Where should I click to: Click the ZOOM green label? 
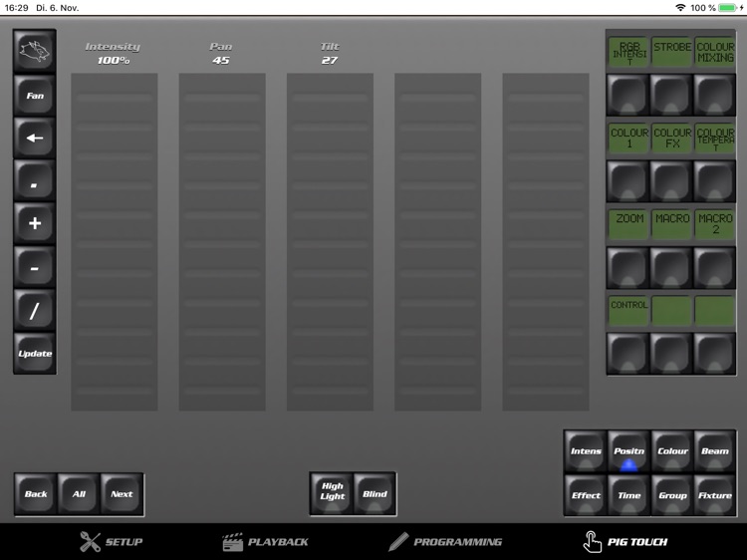pyautogui.click(x=628, y=224)
